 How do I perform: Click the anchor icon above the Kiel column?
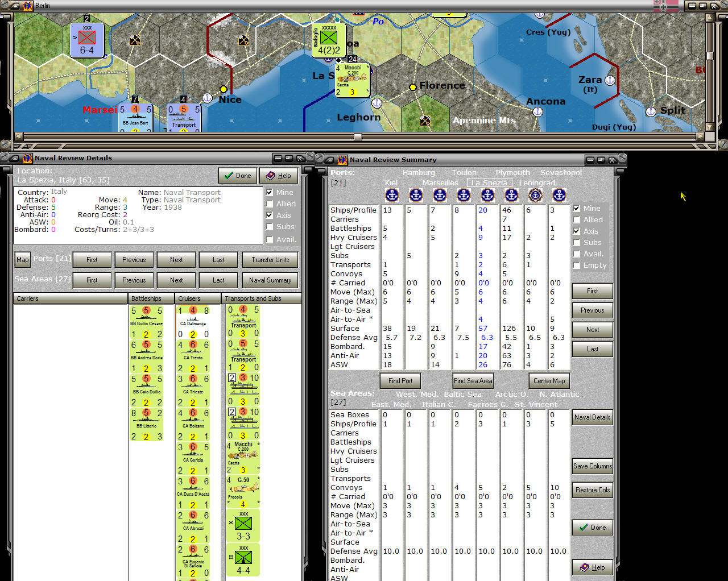point(392,195)
